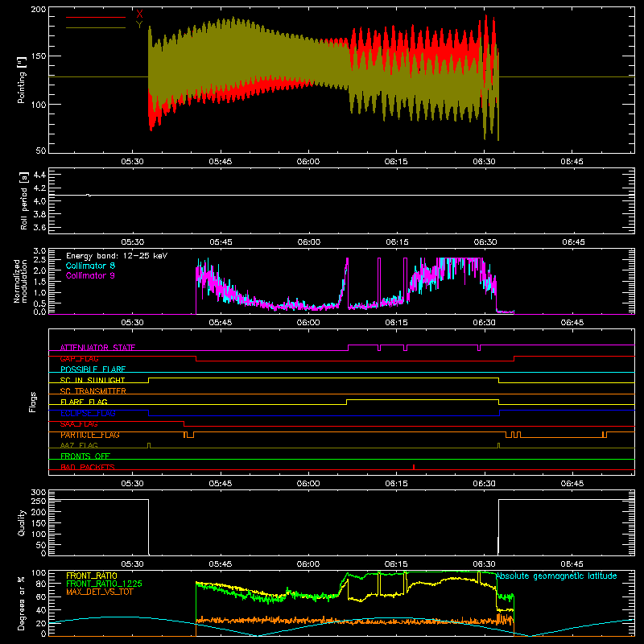Click the green FRONT_RATIO_1225 legend entry

coord(105,584)
